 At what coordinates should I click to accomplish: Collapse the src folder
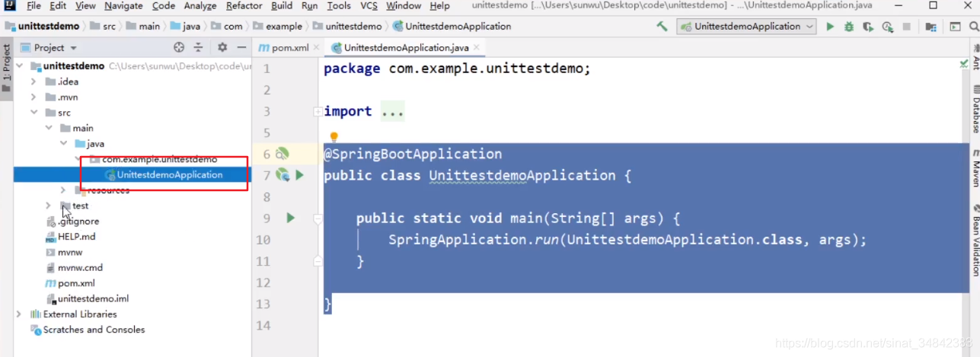coord(33,113)
